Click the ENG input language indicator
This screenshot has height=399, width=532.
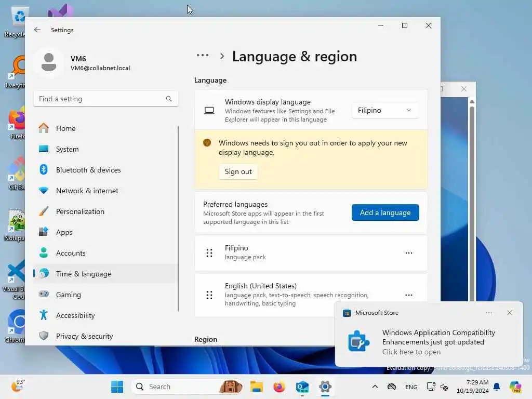411,387
